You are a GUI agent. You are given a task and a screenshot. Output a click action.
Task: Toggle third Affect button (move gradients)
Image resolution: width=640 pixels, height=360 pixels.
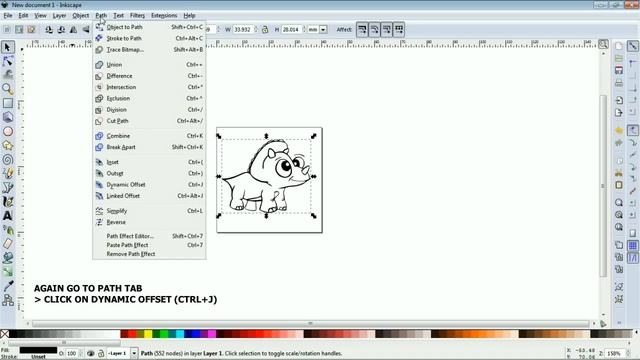coord(387,29)
